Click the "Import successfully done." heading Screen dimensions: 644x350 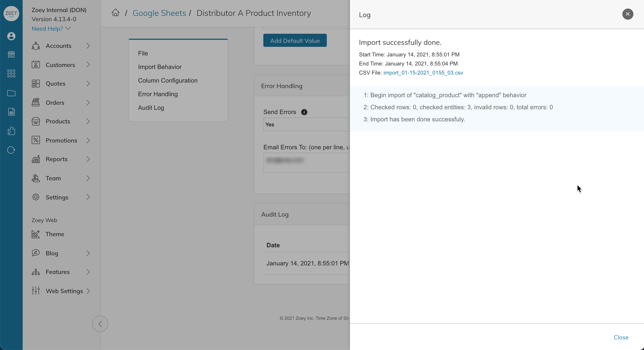click(x=400, y=42)
